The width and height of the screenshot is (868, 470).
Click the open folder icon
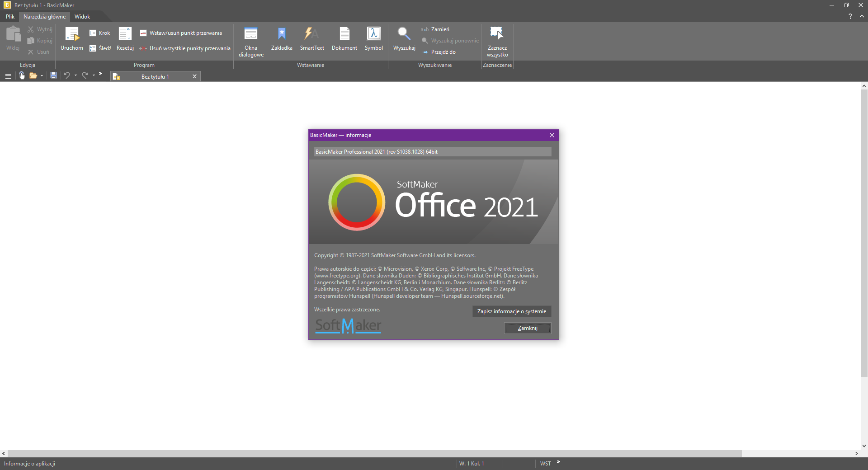[33, 75]
